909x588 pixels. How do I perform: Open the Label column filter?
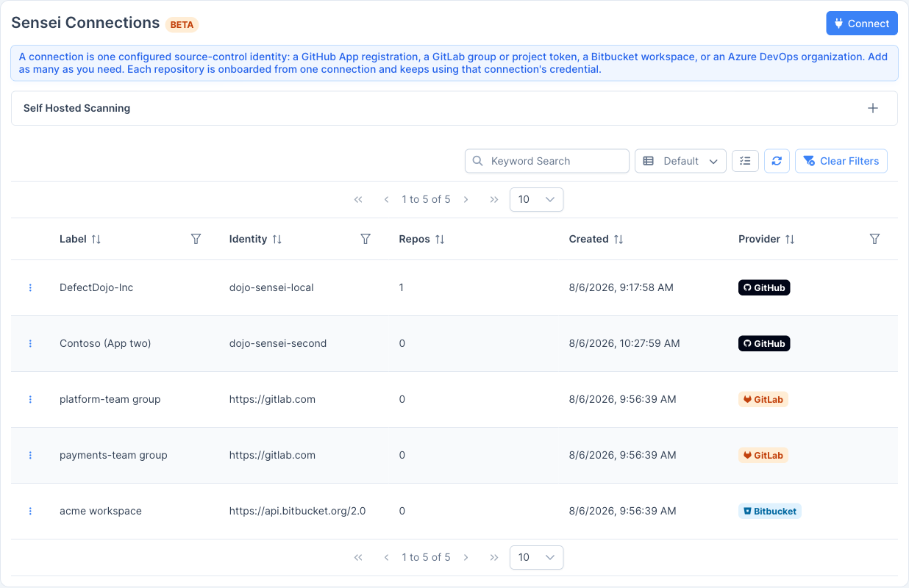point(196,239)
